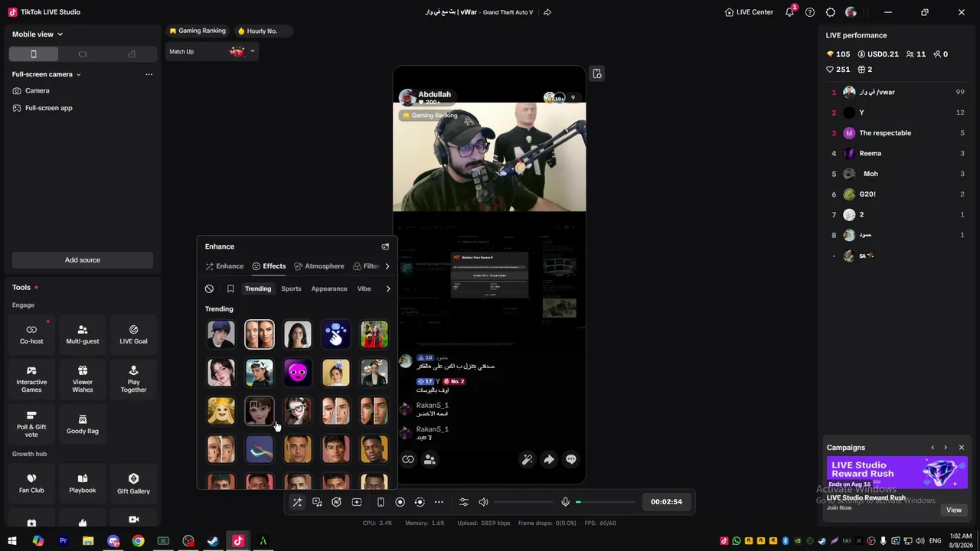Close the Campaigns panel
Image resolution: width=980 pixels, height=551 pixels.
pos(962,448)
